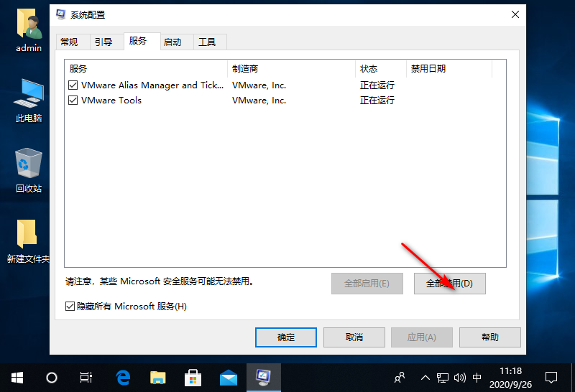Open Task View from the taskbar

[x=86, y=376]
